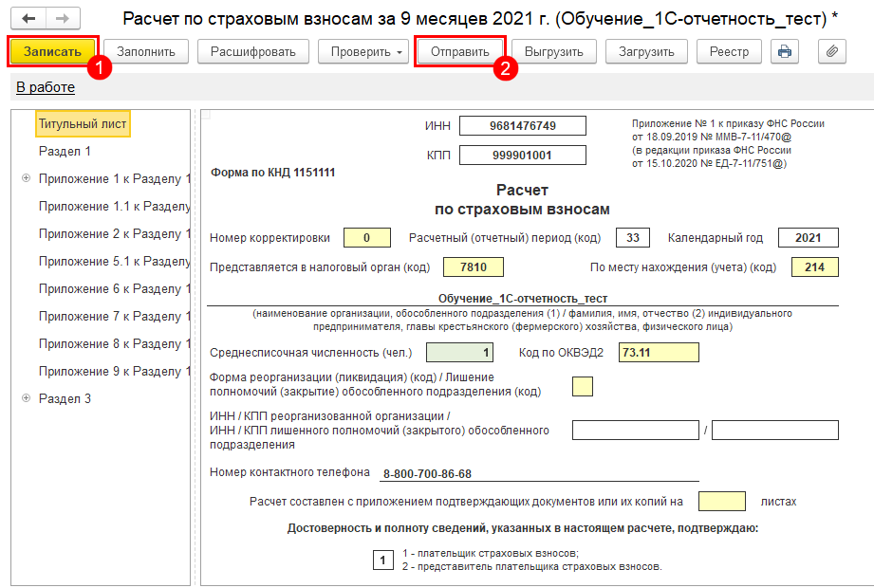Click the forward navigation arrow

63,18
